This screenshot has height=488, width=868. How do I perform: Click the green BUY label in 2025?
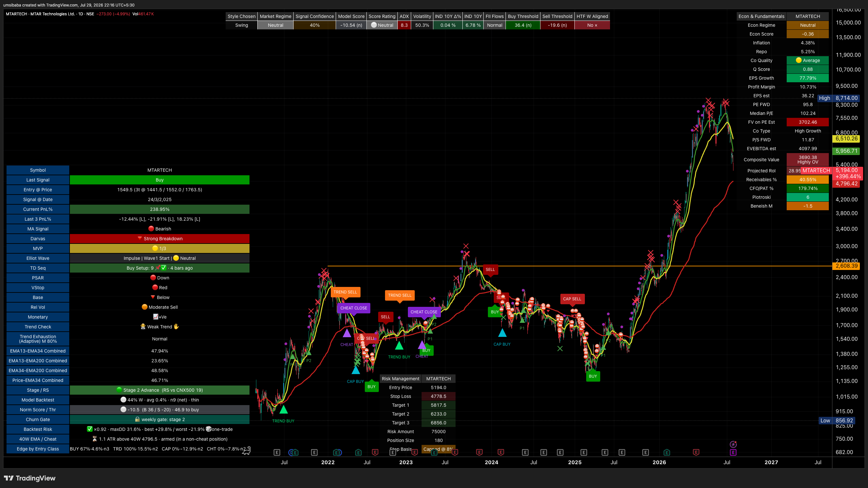pyautogui.click(x=593, y=376)
